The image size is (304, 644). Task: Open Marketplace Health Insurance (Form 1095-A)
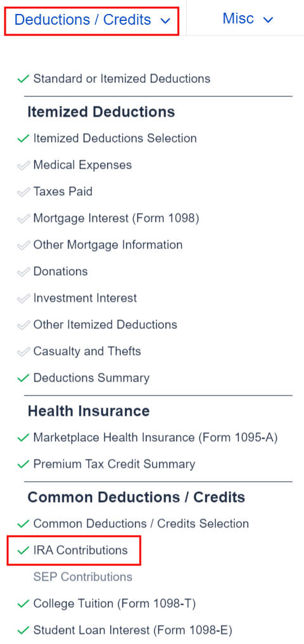coord(155,437)
